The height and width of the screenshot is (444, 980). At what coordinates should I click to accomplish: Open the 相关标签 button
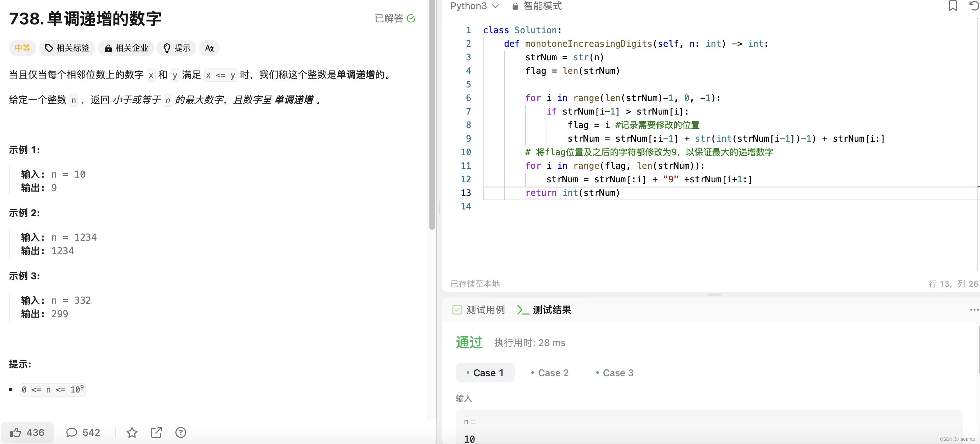(67, 48)
